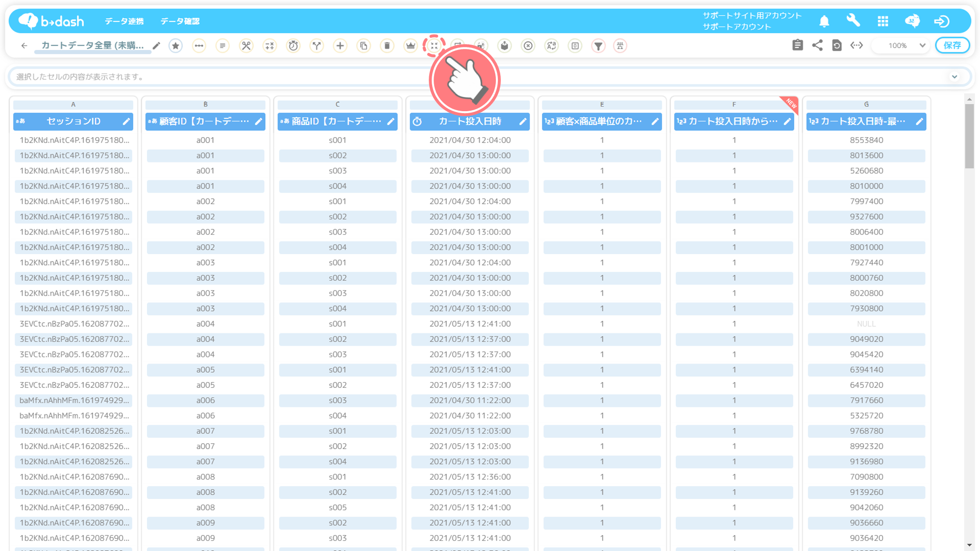This screenshot has height=551, width=980.
Task: Click the share icon near zoom
Action: (817, 45)
